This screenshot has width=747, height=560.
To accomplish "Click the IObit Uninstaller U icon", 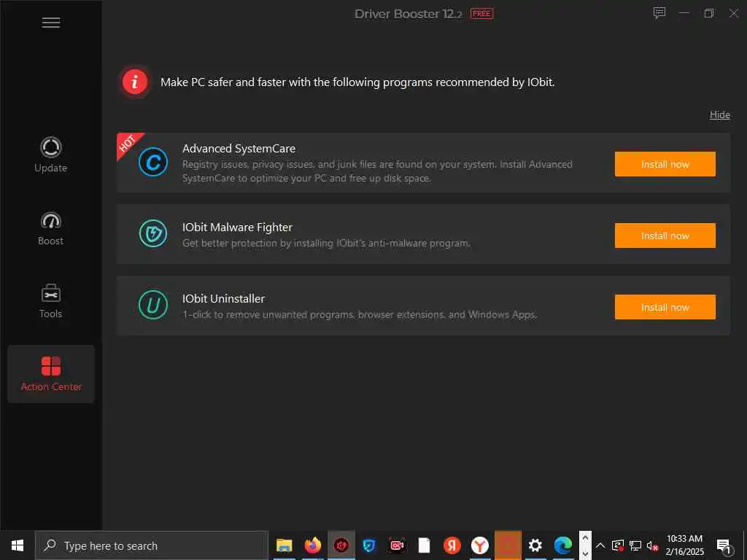I will (x=153, y=305).
